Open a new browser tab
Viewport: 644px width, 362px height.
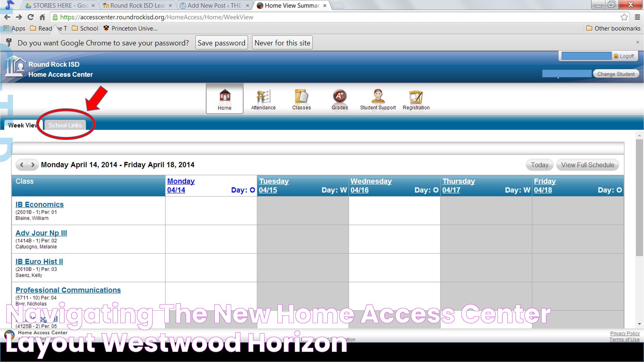click(338, 5)
